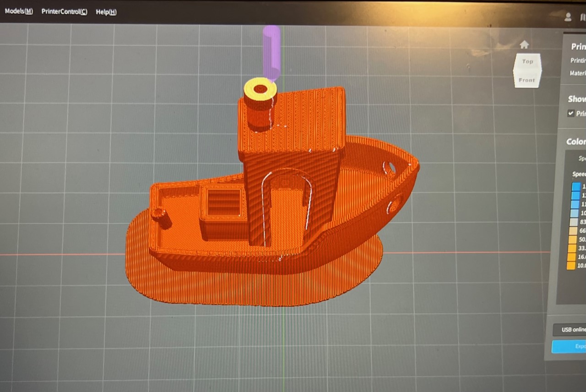The width and height of the screenshot is (586, 392).
Task: Click the USB online button
Action: point(572,329)
